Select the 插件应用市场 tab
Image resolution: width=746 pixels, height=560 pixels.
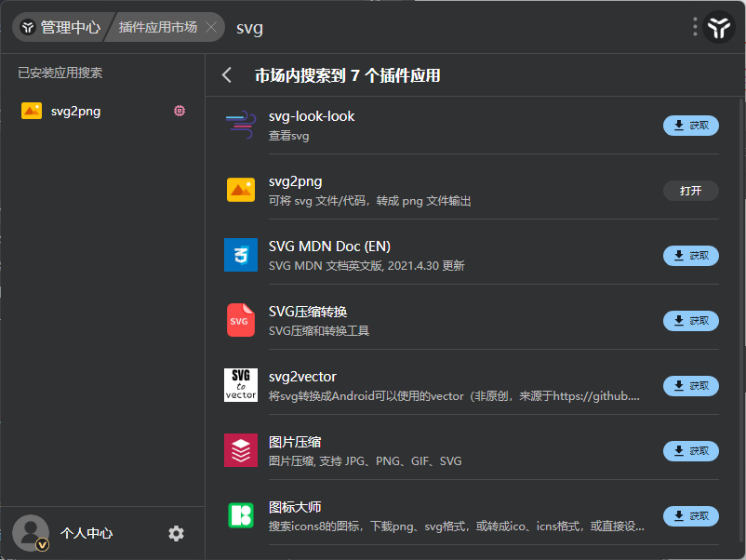pos(158,27)
